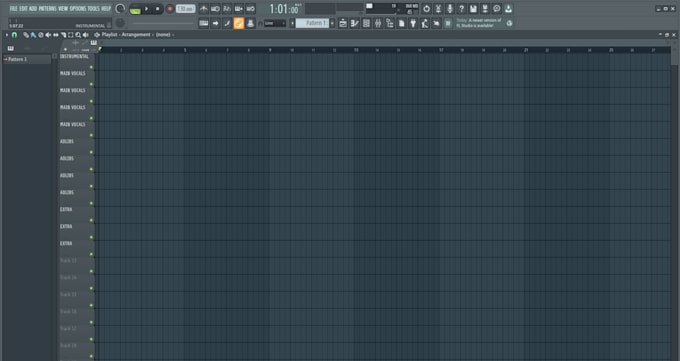Click the 1:01:00 time display
Screen dimensions: 680x361
coord(284,9)
